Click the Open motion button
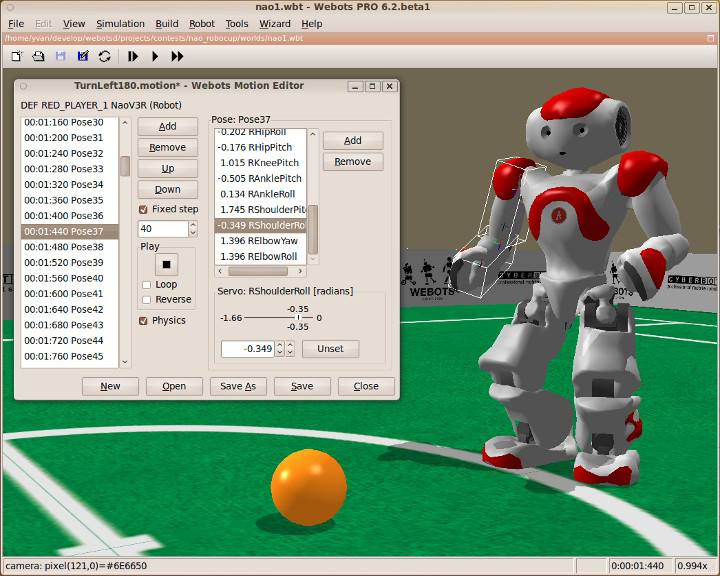Screen dimensions: 720x576 174,386
